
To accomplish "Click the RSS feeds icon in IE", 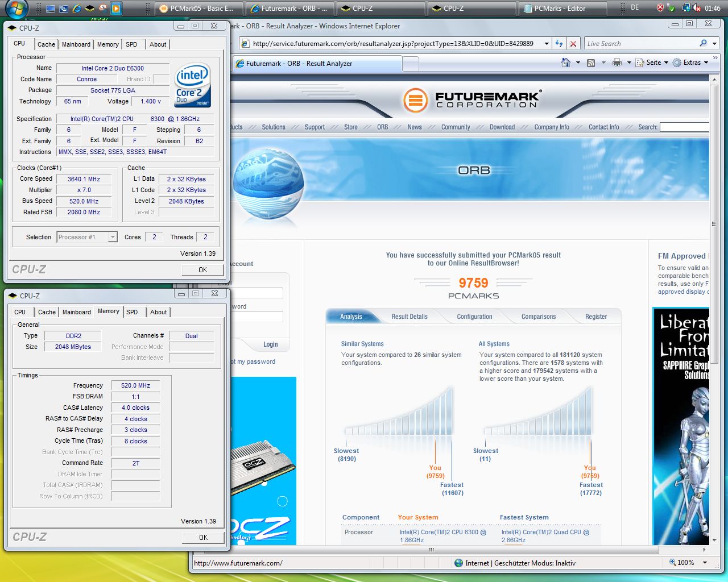I will click(591, 63).
